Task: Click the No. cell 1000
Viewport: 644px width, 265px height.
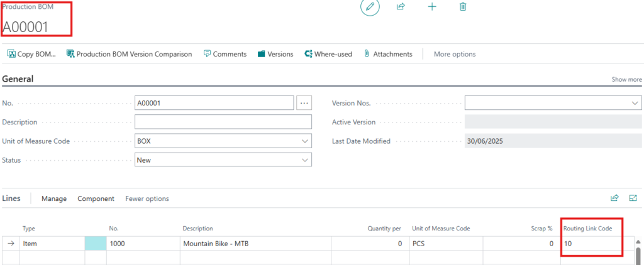Action: [x=143, y=244]
